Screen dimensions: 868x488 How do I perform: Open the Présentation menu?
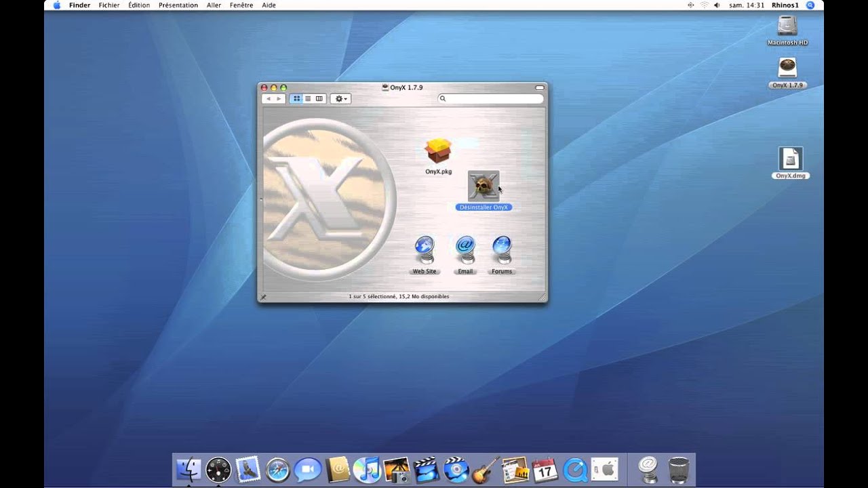tap(178, 5)
